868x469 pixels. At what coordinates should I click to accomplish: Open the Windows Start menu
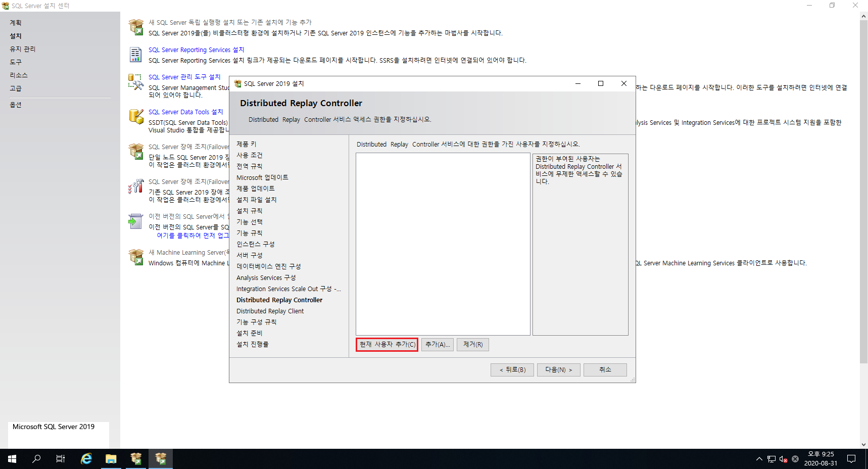(12, 459)
